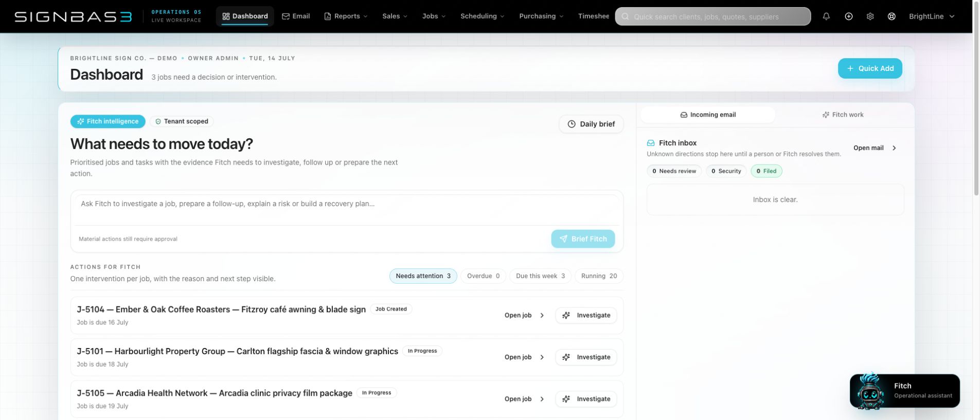This screenshot has height=420, width=980.
Task: Select the Needs attention filter
Action: [x=423, y=276]
